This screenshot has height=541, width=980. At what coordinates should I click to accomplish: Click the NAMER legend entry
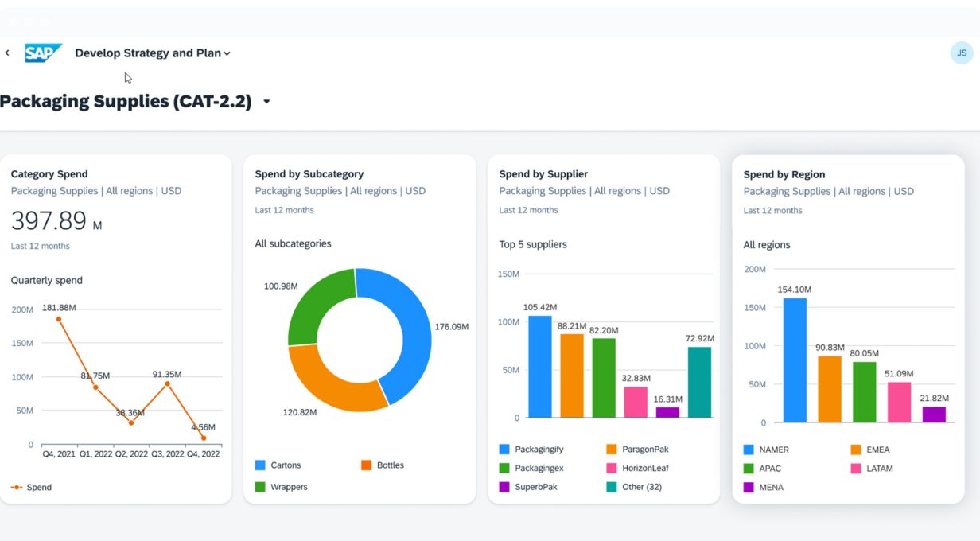pyautogui.click(x=766, y=450)
